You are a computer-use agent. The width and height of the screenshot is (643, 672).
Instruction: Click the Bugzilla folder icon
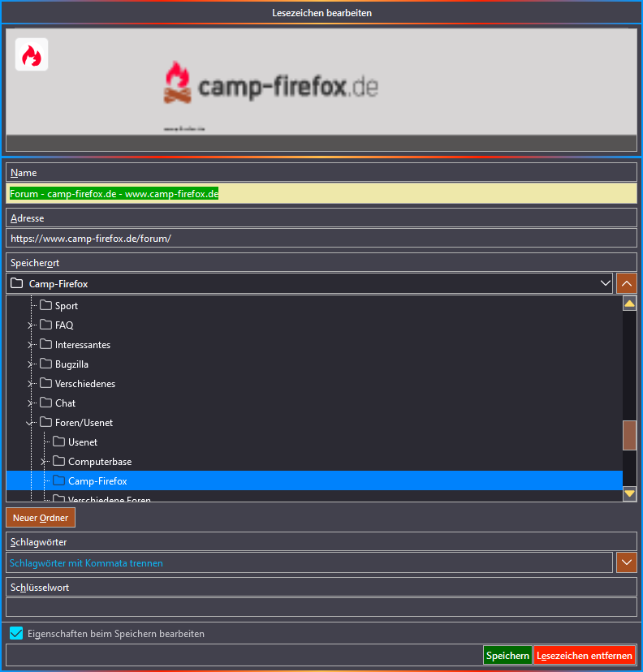point(45,364)
